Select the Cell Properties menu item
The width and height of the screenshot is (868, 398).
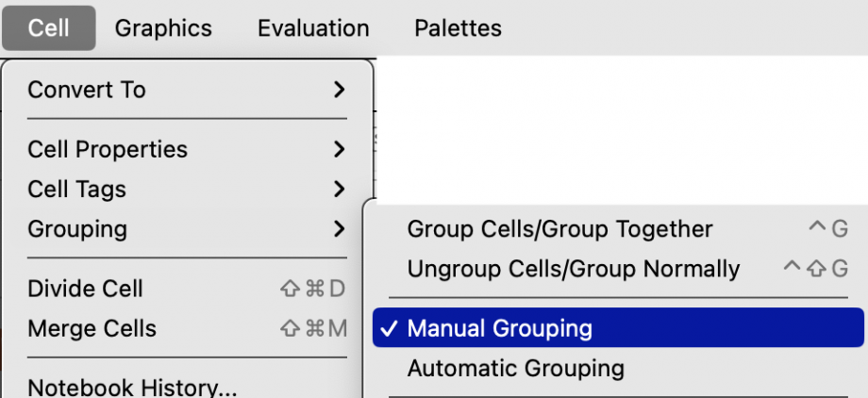coord(108,149)
